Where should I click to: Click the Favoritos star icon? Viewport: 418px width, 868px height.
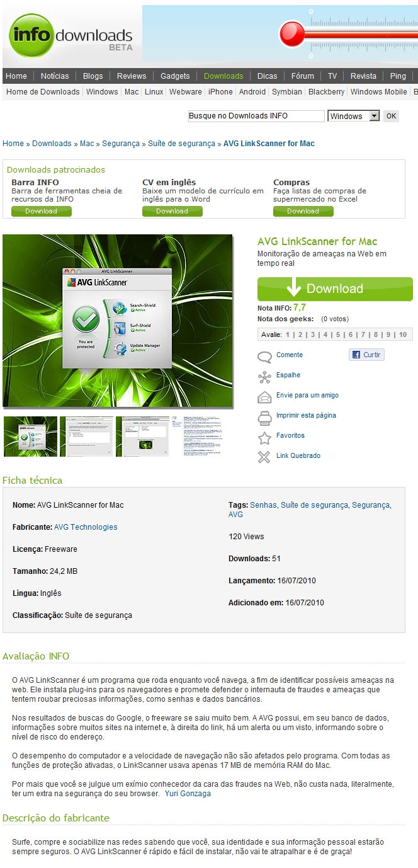[264, 438]
